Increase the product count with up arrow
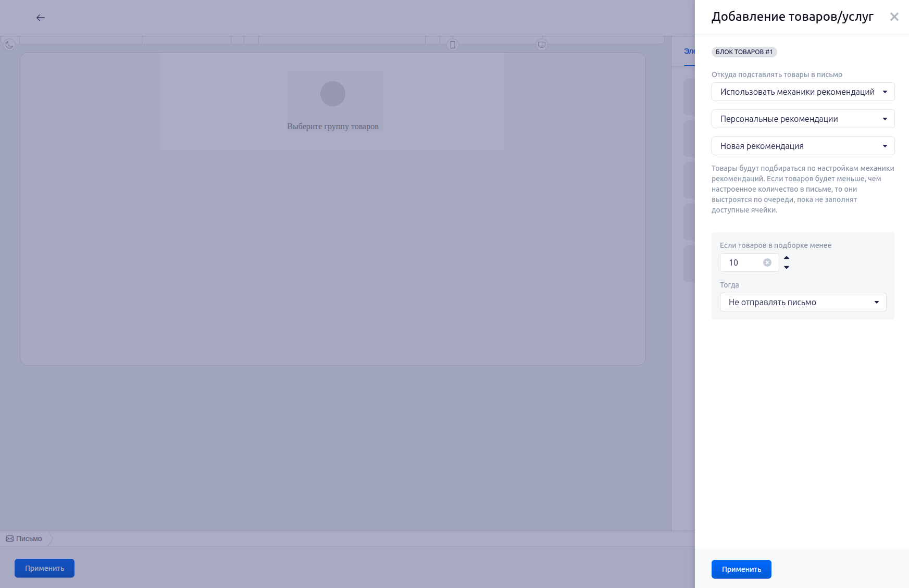 pyautogui.click(x=787, y=258)
